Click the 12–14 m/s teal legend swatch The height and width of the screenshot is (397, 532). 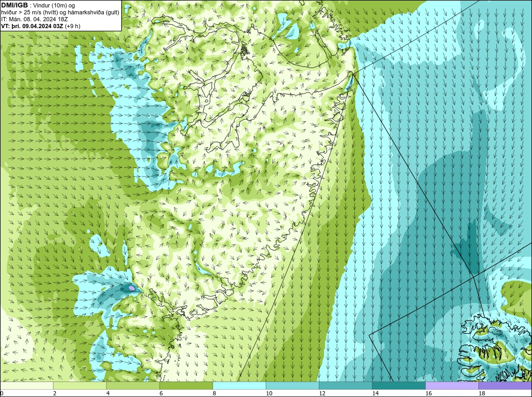click(x=345, y=385)
